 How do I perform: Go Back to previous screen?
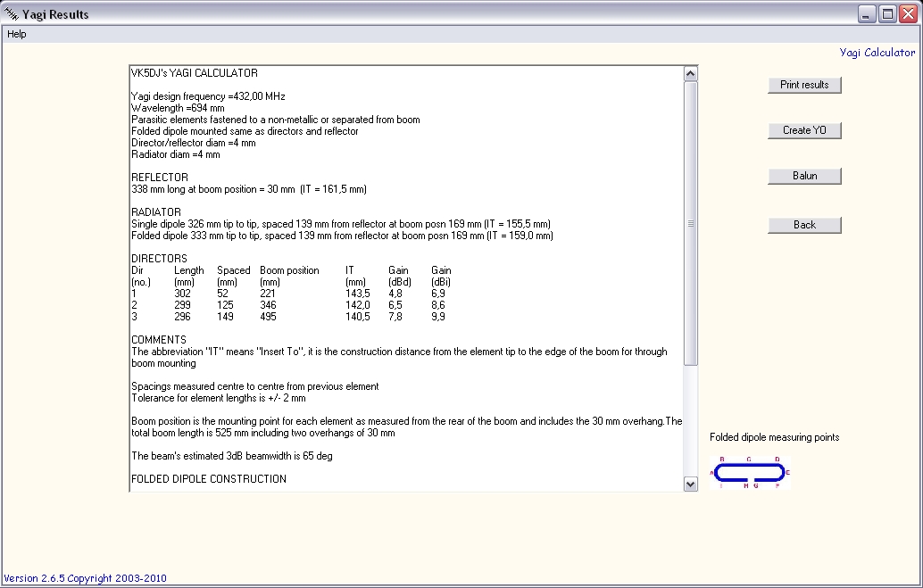804,225
